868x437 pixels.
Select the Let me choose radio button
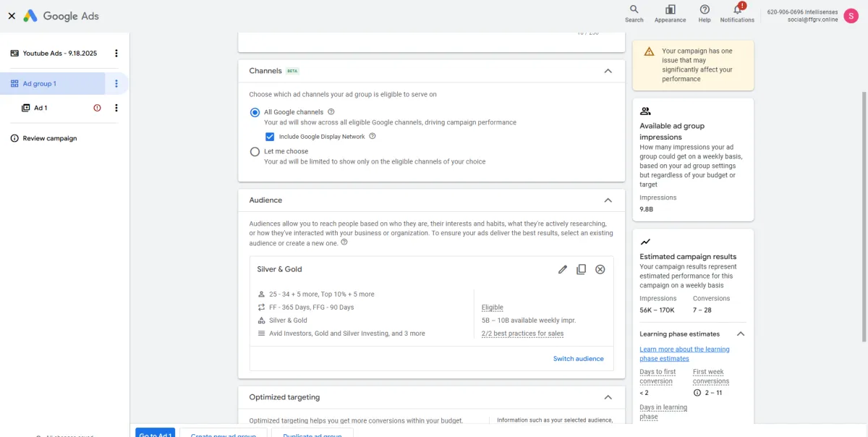pos(255,152)
